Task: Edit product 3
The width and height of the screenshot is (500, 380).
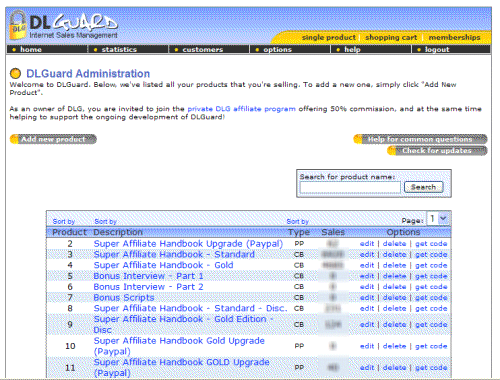Action: pos(367,254)
